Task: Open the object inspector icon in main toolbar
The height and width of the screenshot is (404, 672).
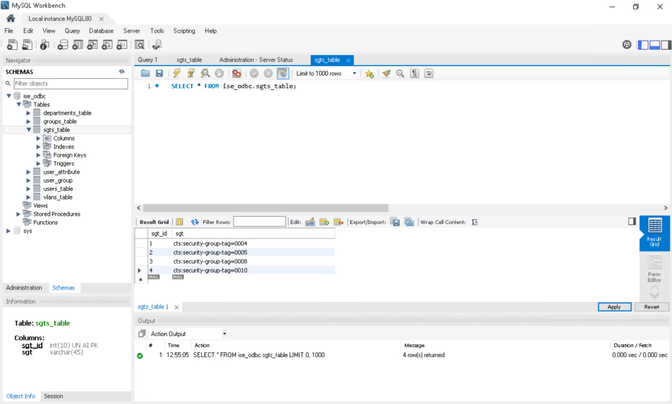Action: pos(45,44)
